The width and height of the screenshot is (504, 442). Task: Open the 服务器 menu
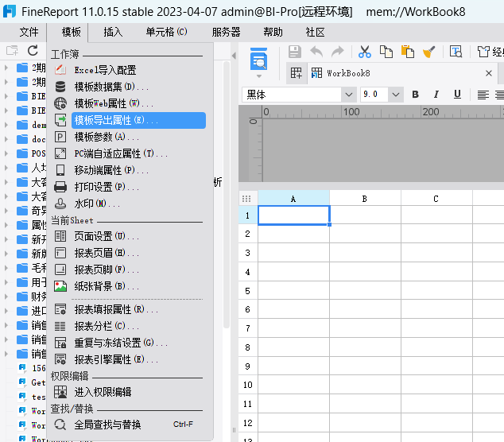[226, 32]
